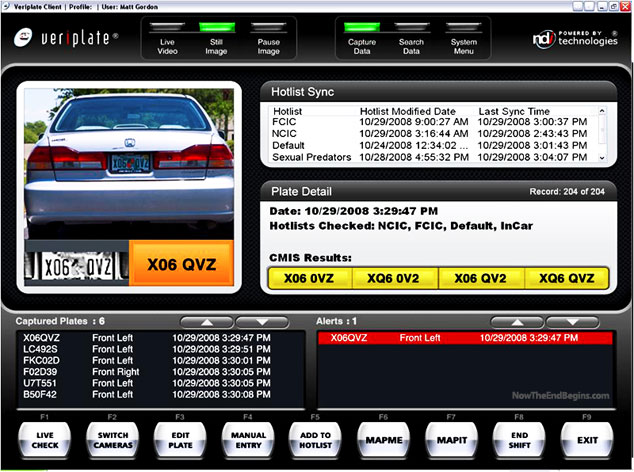
Task: Click the MAPME button
Action: pyautogui.click(x=383, y=438)
